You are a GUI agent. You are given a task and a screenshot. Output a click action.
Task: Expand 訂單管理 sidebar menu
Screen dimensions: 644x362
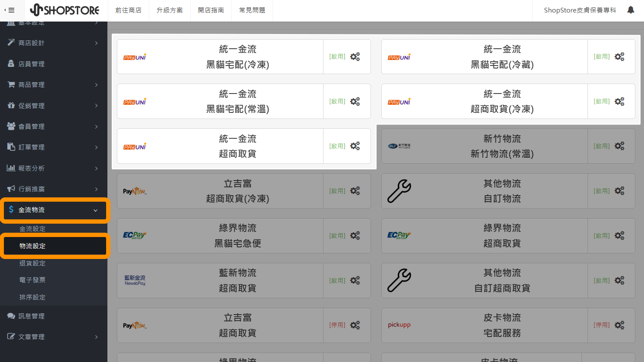coord(53,147)
